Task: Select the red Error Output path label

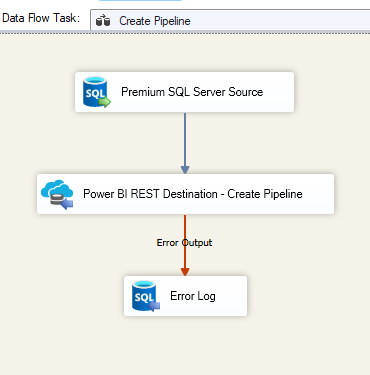Action: point(184,243)
